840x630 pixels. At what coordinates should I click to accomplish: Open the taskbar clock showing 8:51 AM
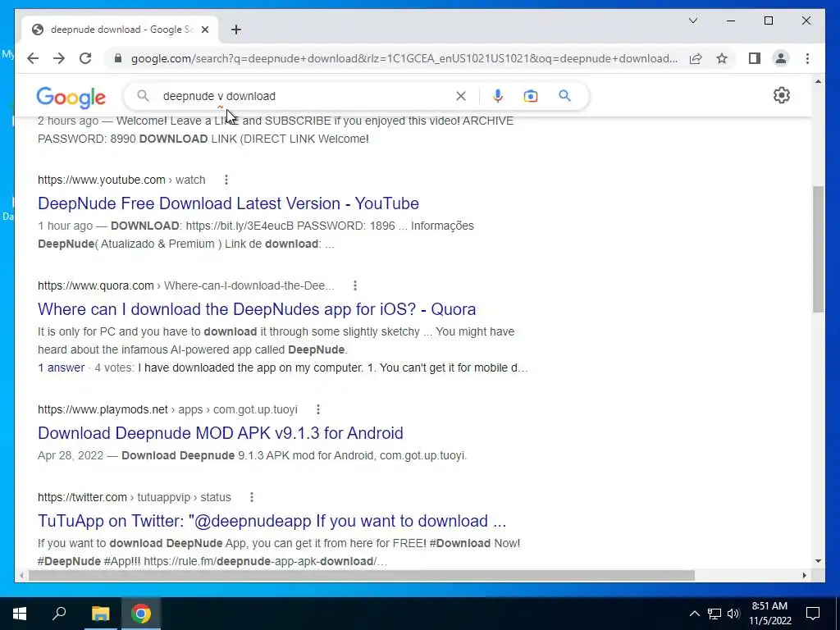click(x=769, y=614)
